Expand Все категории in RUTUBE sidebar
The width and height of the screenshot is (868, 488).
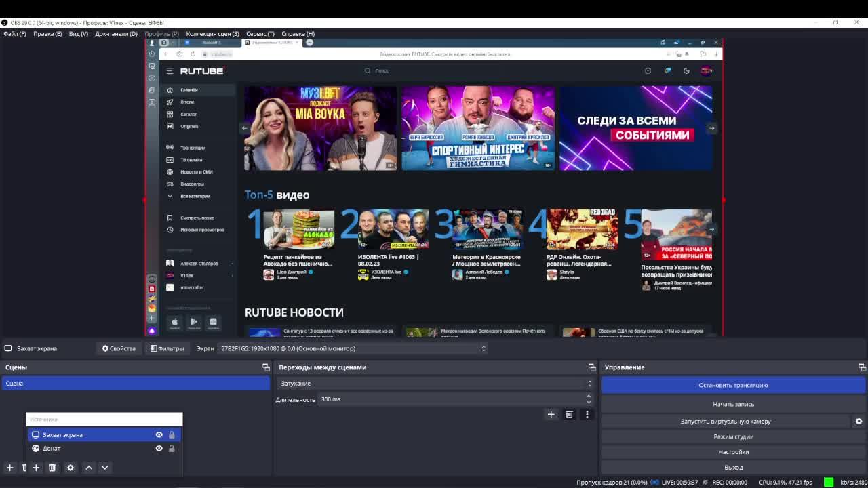[197, 197]
